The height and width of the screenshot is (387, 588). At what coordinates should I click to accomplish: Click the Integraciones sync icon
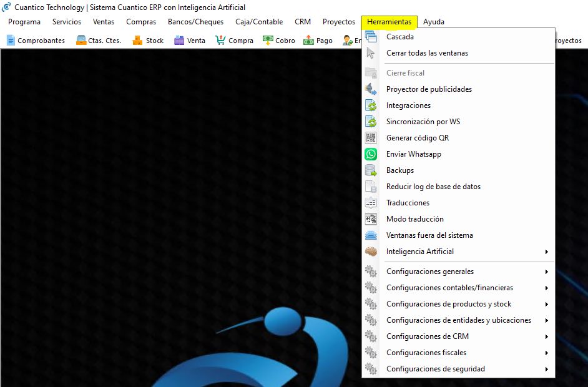tap(371, 105)
